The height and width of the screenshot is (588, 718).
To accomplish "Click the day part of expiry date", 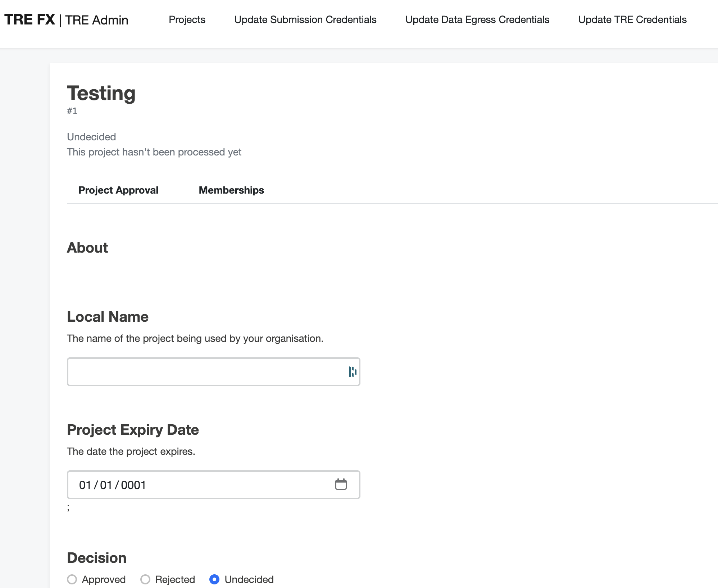I will coord(85,485).
